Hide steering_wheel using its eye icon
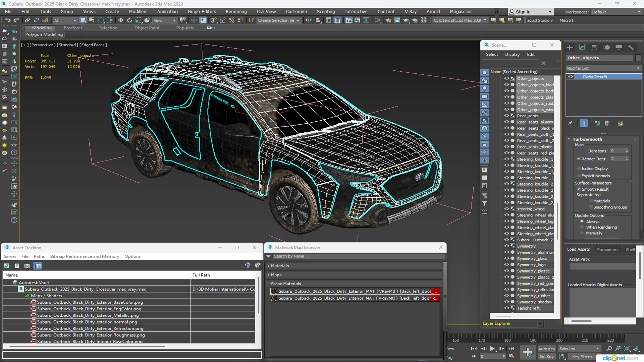 (x=506, y=209)
